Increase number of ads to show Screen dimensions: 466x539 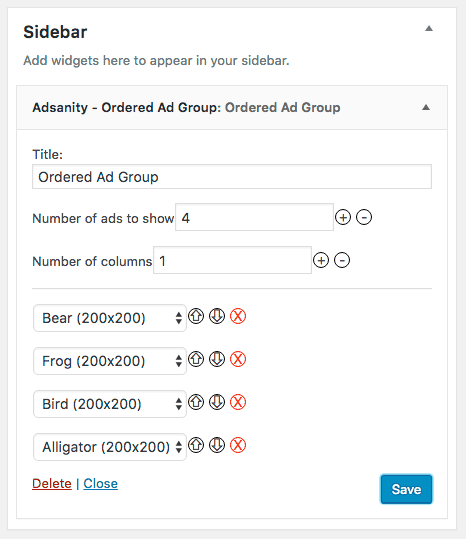pyautogui.click(x=343, y=217)
